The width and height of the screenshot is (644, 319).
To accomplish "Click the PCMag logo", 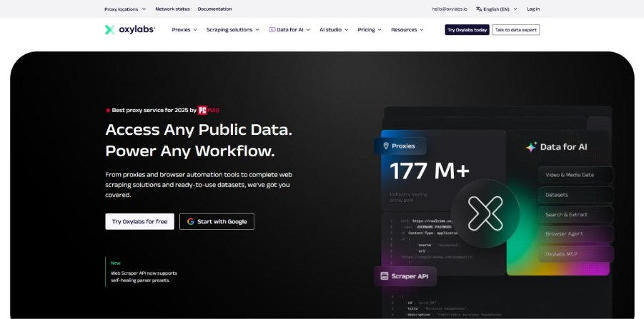I will pyautogui.click(x=209, y=110).
